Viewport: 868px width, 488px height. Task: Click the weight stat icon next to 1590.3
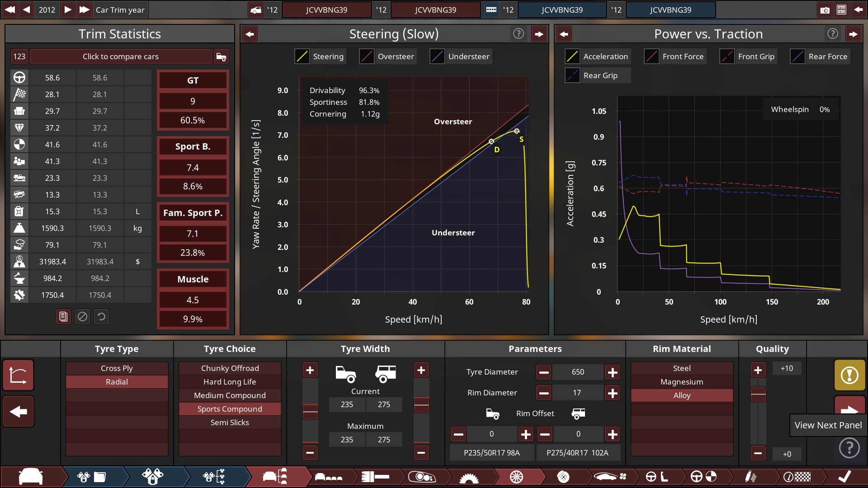pos(19,228)
